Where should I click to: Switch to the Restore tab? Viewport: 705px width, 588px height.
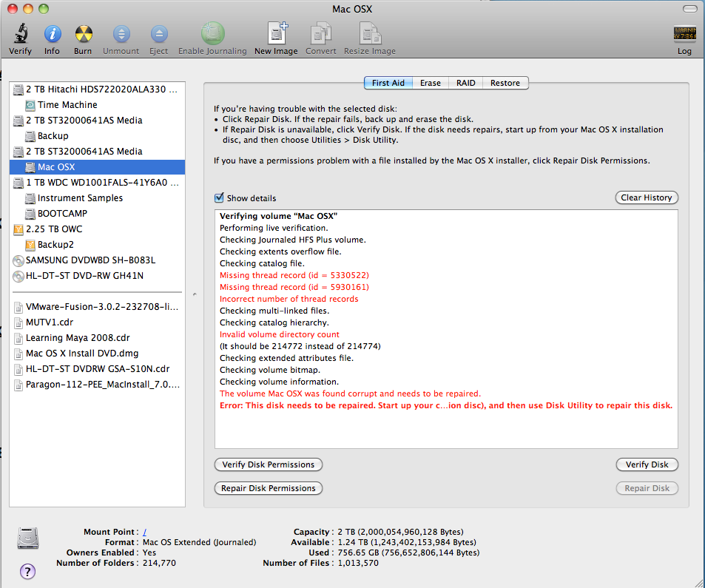coord(505,83)
